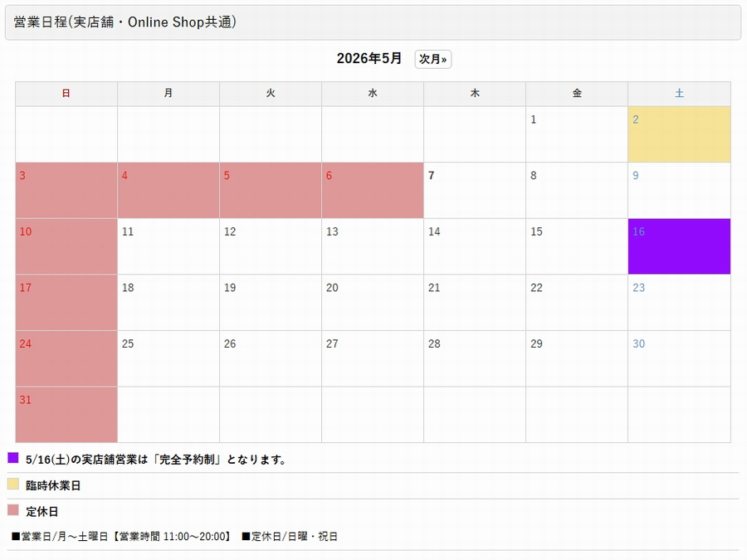Click the 月 Monday column header
747x560 pixels.
point(168,93)
